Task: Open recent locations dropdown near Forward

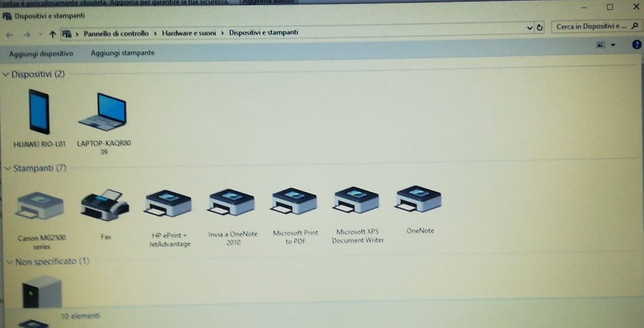Action: pyautogui.click(x=40, y=35)
